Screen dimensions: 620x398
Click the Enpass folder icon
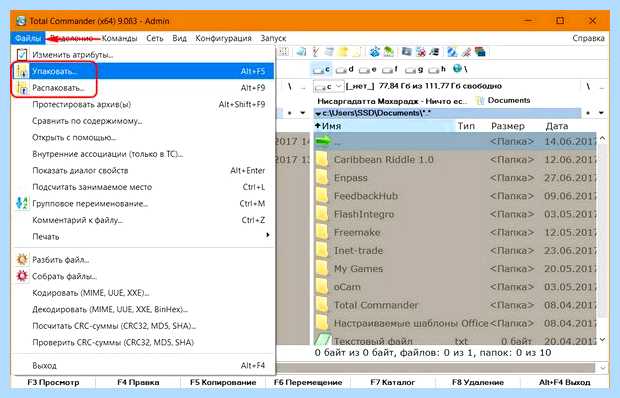click(x=322, y=178)
